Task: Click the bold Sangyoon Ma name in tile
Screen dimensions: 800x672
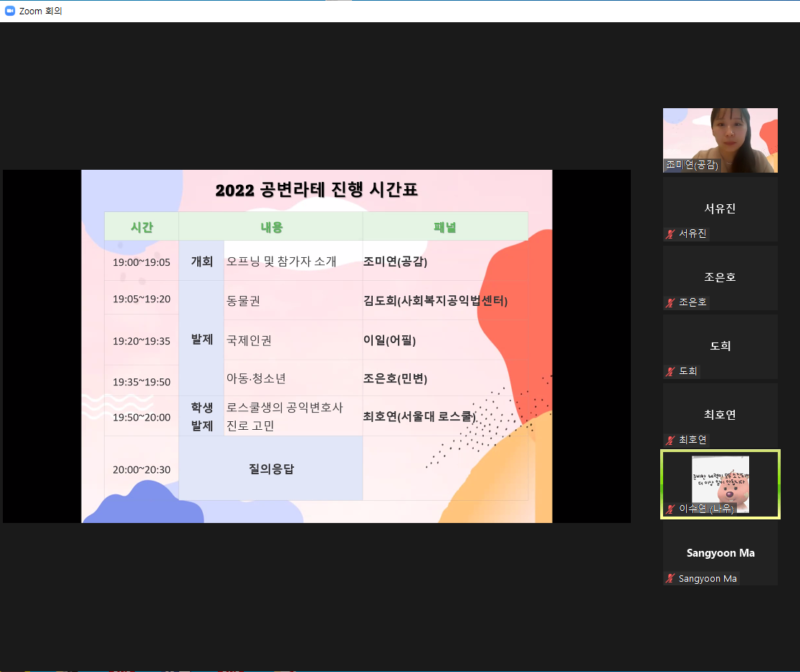Action: pos(720,553)
